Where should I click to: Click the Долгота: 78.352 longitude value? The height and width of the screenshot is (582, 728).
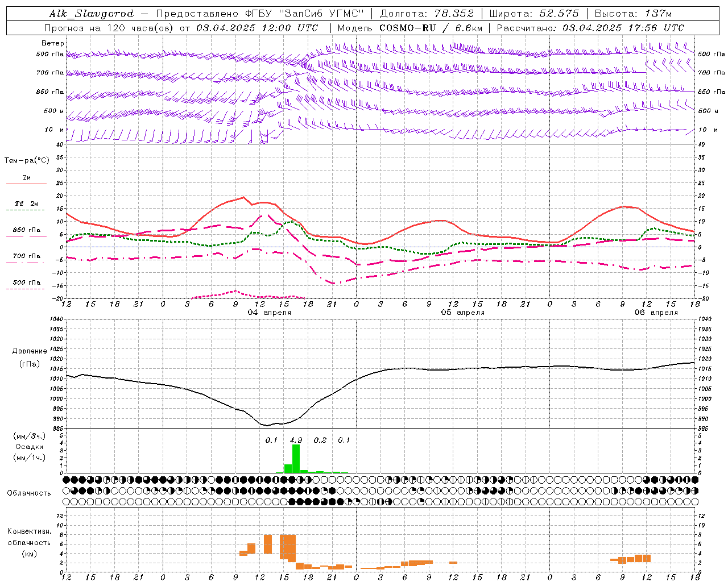pyautogui.click(x=427, y=14)
